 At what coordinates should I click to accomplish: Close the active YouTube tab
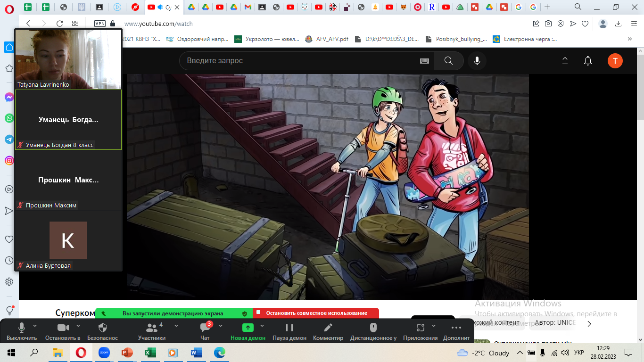pyautogui.click(x=177, y=7)
